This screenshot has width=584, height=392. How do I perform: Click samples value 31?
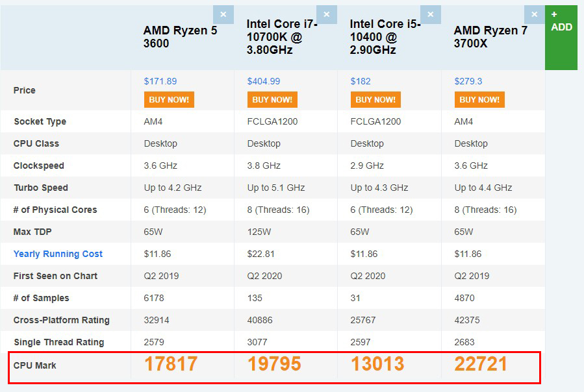(x=355, y=298)
